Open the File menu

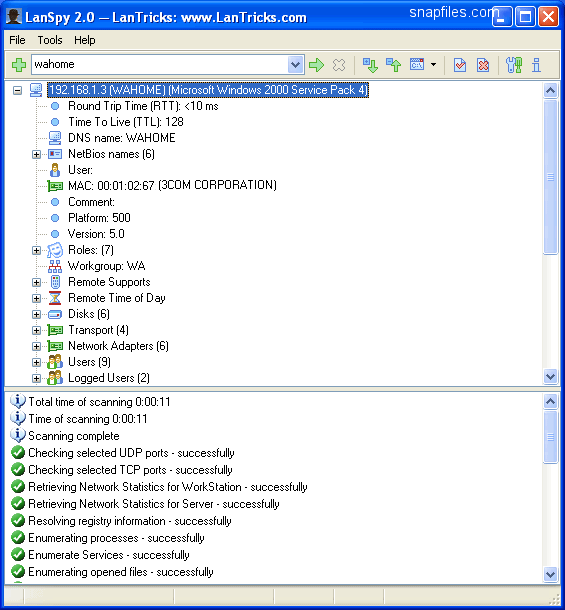click(x=17, y=40)
